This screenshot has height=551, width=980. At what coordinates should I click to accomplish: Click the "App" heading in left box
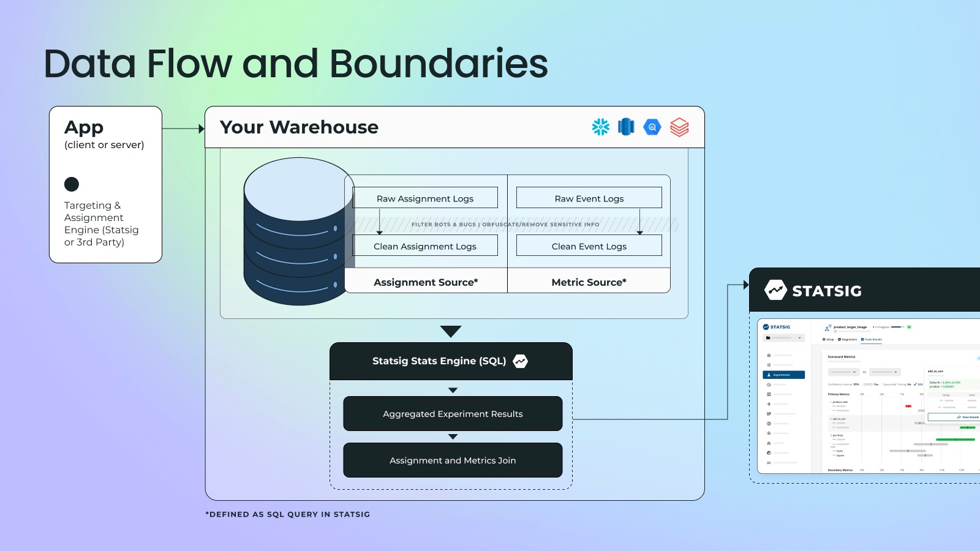pyautogui.click(x=84, y=128)
